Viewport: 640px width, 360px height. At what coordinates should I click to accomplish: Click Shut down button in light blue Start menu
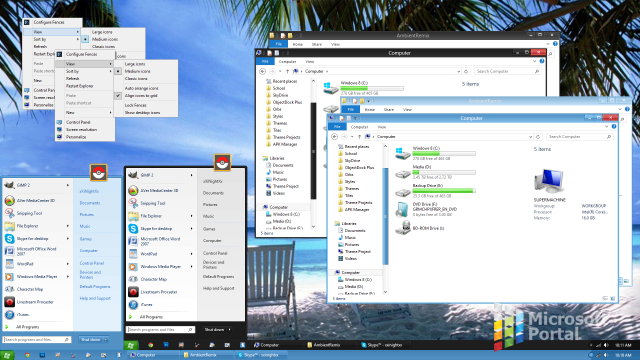[90, 340]
